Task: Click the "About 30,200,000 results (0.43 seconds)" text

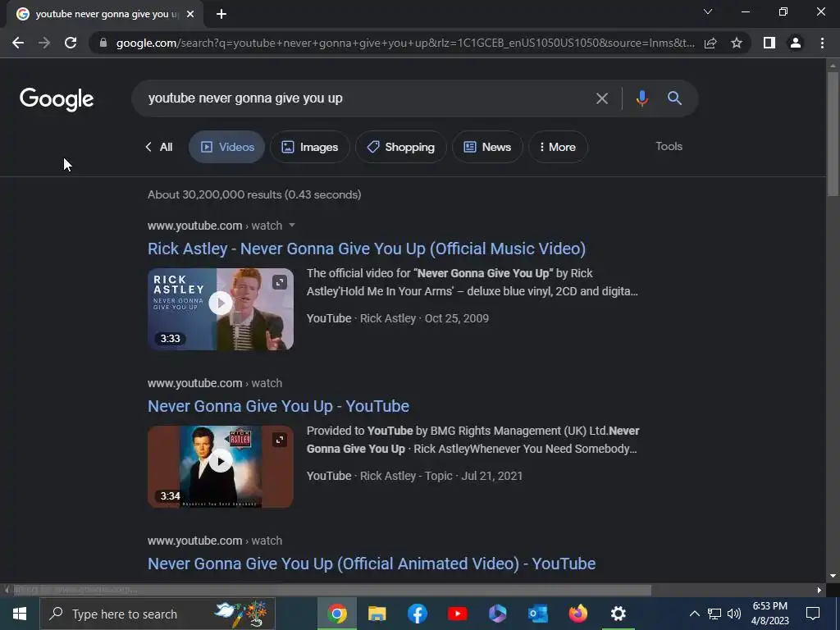Action: pyautogui.click(x=254, y=194)
